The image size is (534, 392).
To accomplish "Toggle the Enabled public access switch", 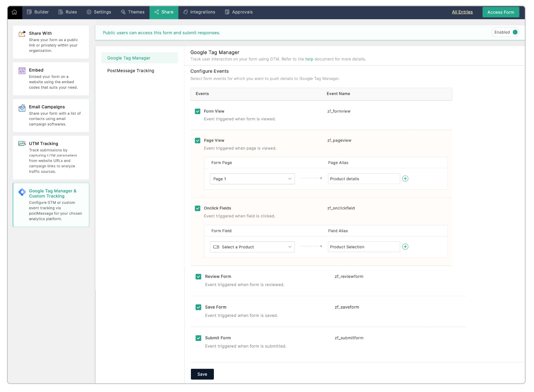I will [515, 32].
